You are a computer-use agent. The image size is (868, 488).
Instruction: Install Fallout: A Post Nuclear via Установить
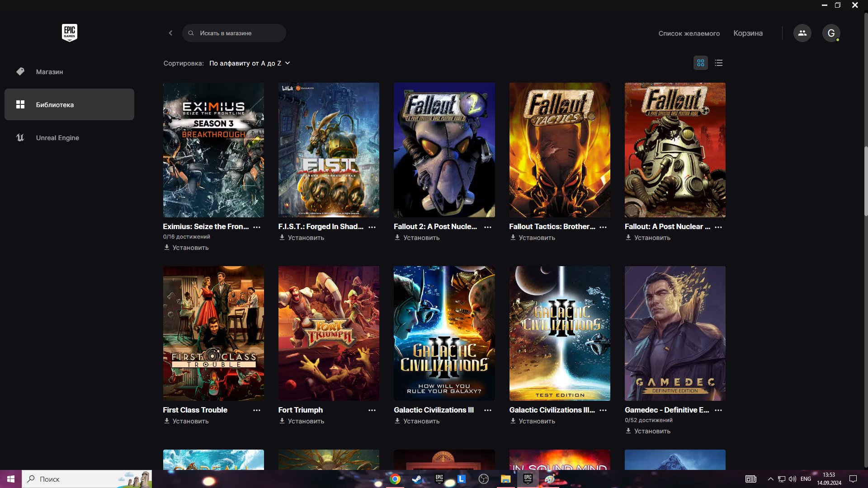pyautogui.click(x=648, y=238)
